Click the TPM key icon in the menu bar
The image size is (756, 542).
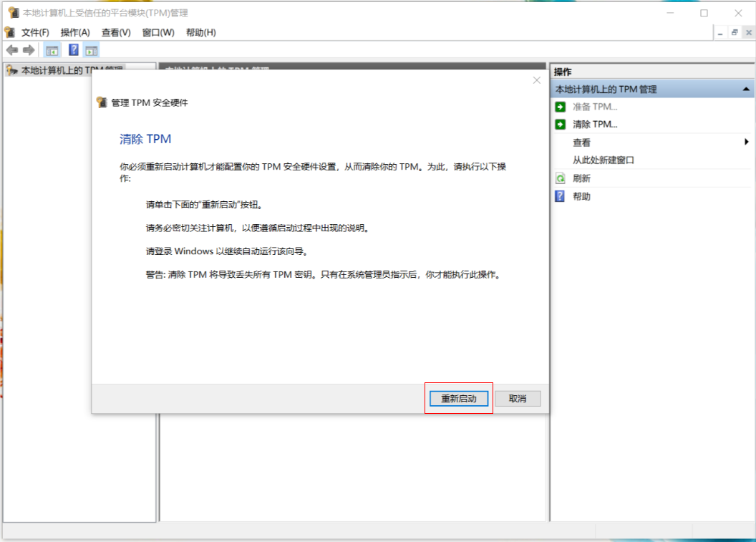pos(9,32)
